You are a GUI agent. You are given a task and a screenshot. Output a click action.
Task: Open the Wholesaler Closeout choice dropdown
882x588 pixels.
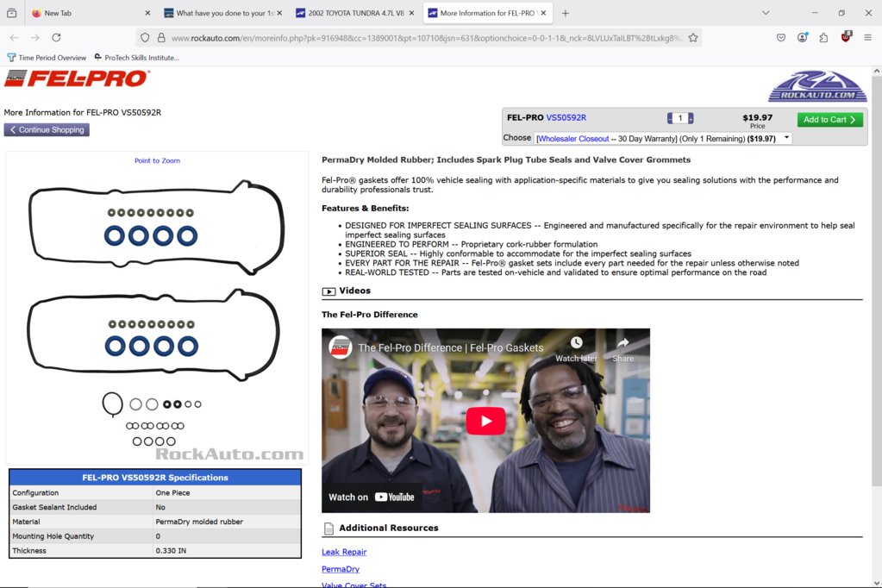pyautogui.click(x=663, y=139)
